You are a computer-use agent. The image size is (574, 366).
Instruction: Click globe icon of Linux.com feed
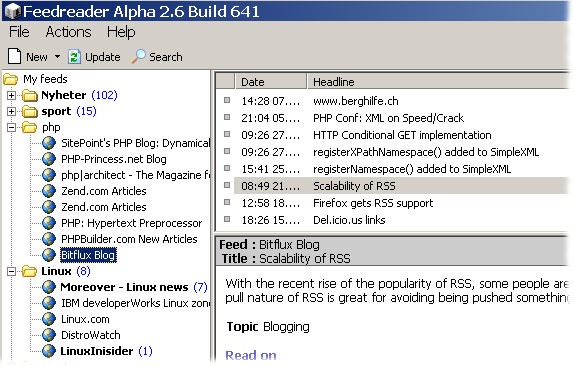(49, 319)
